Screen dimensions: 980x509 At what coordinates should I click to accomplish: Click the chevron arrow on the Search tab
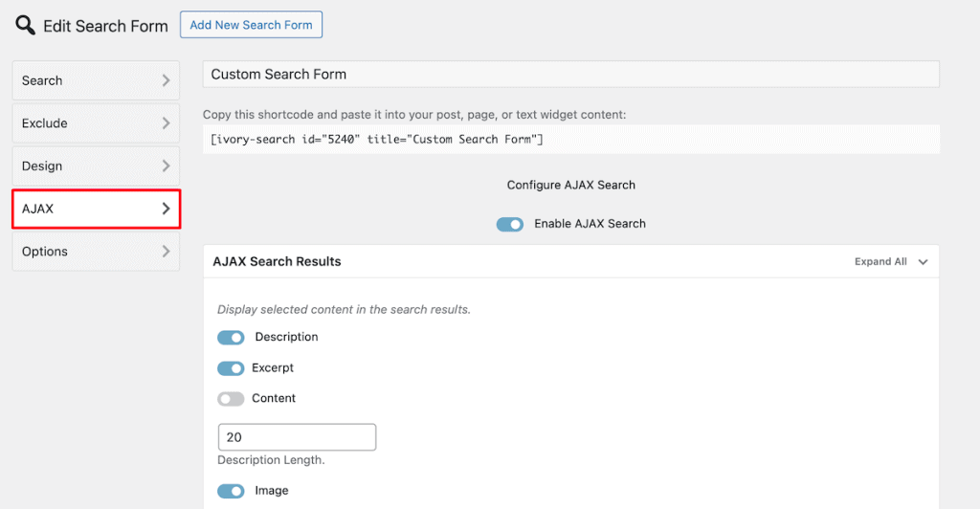coord(166,80)
